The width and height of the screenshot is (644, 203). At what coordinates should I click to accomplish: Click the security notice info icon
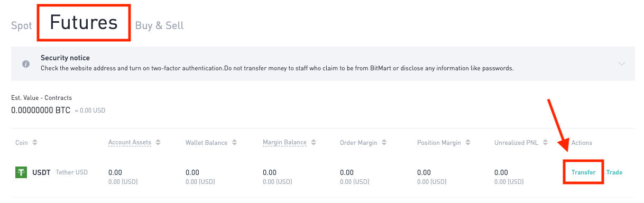point(25,63)
